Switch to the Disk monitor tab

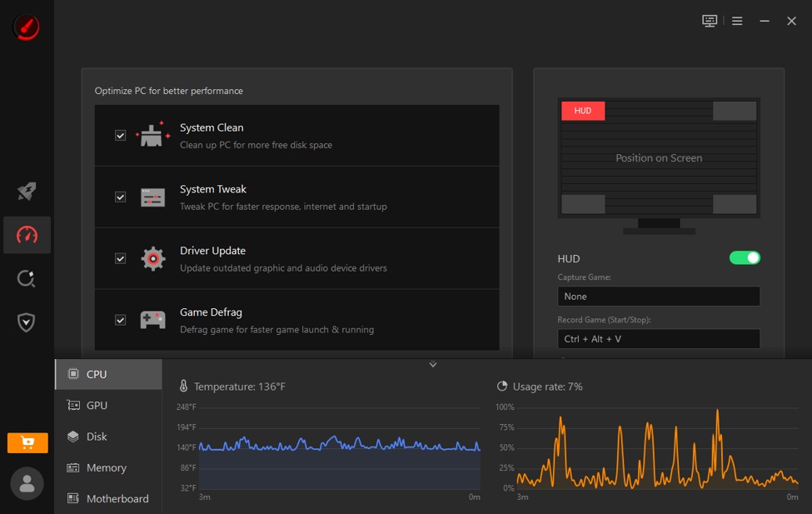(x=108, y=437)
